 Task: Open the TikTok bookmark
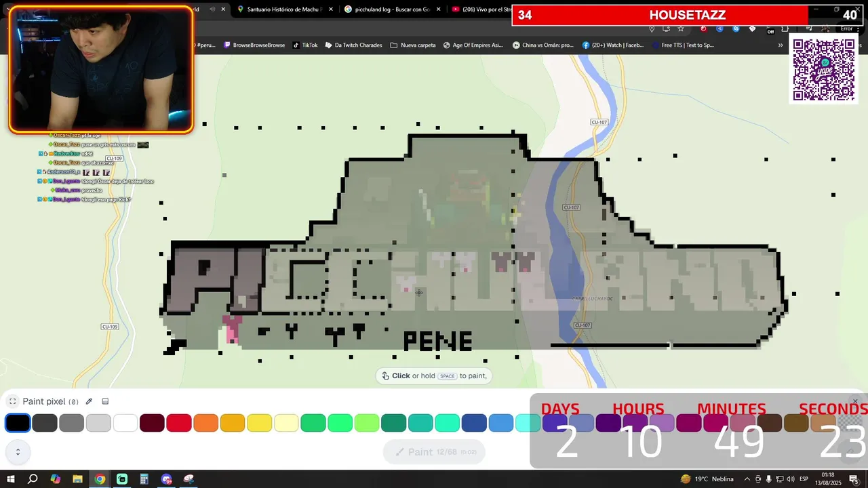click(305, 45)
